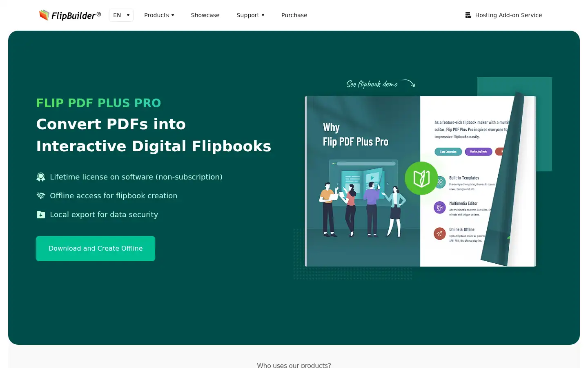
Task: Click 'Convert PDFs into' headline text
Action: click(x=111, y=124)
